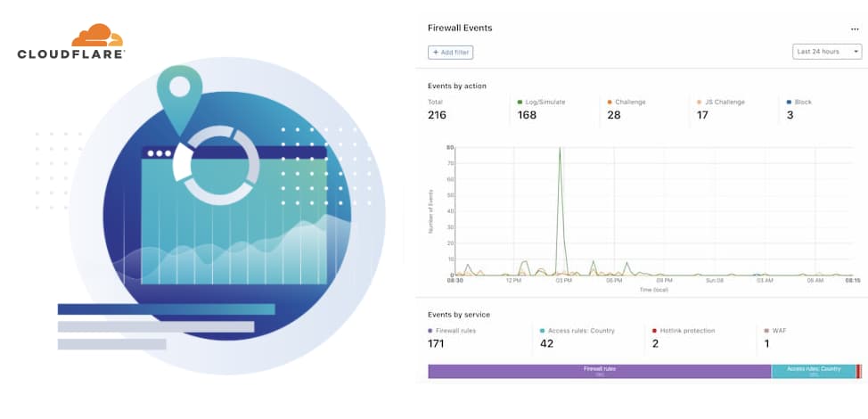
Task: Select the WAF service legend
Action: pos(775,331)
